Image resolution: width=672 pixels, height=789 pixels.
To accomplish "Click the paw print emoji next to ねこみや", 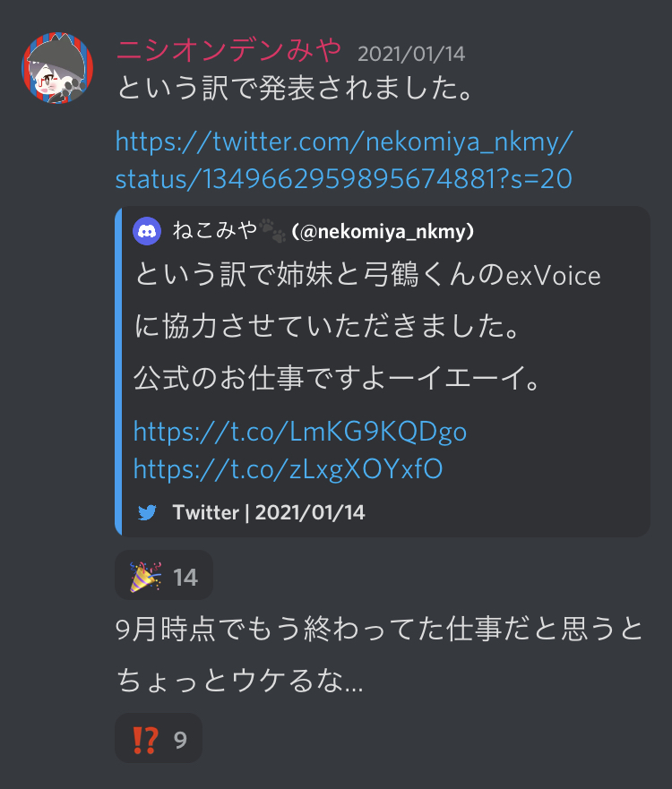I will click(272, 230).
